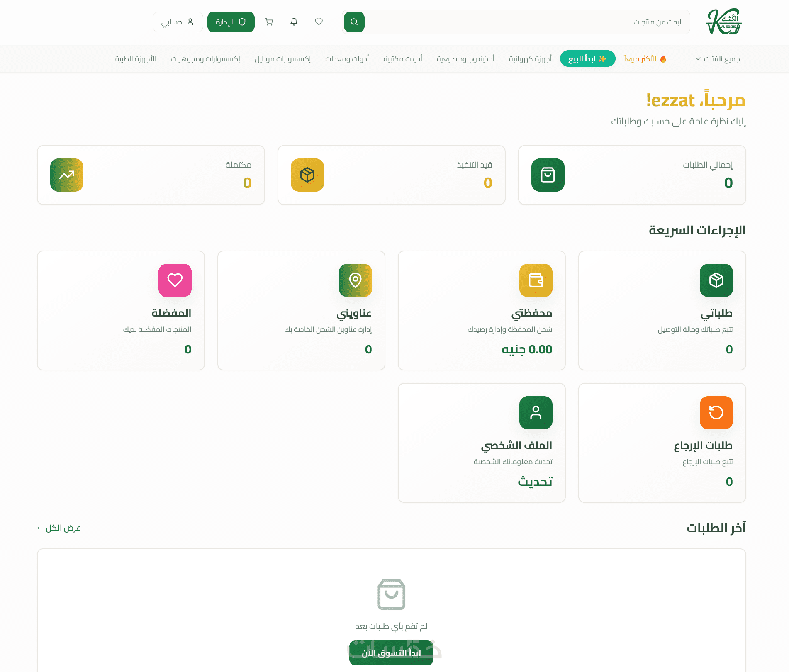Open the عناويني card title
This screenshot has height=672, width=789.
(x=354, y=313)
